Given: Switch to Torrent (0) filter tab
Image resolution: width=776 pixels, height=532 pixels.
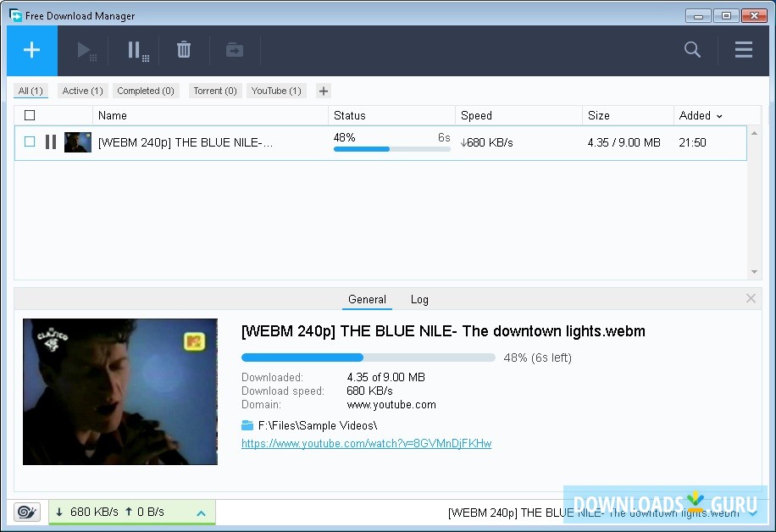Looking at the screenshot, I should coord(215,91).
